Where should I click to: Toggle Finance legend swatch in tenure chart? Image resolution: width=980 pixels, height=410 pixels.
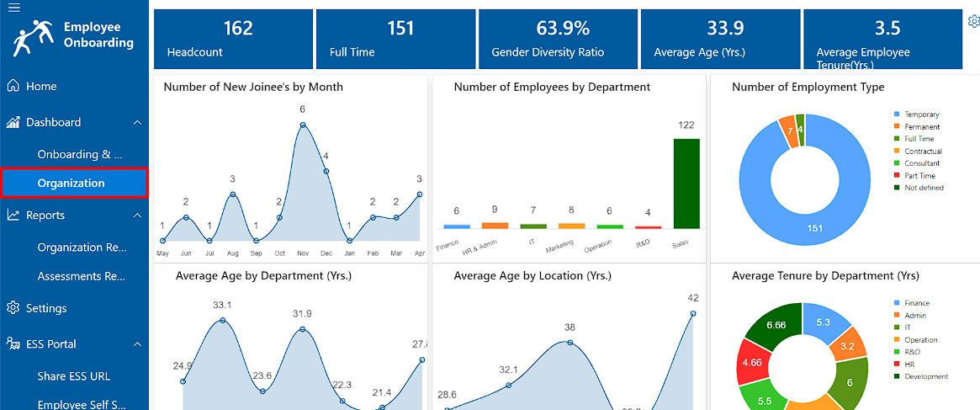tap(897, 303)
